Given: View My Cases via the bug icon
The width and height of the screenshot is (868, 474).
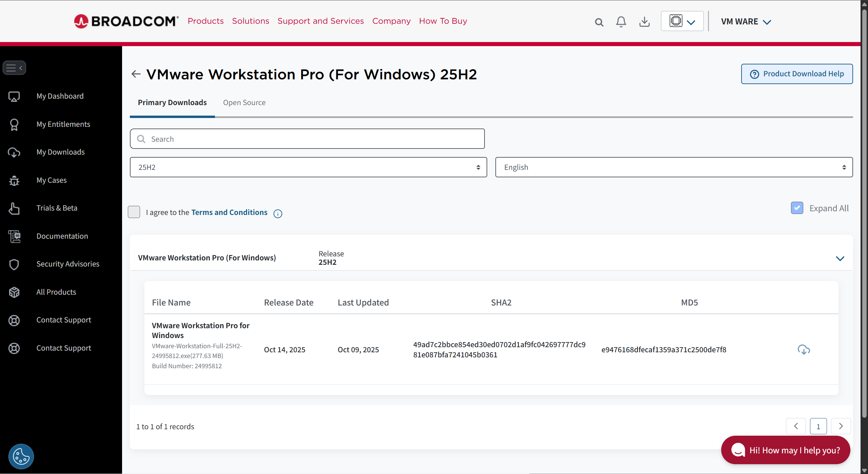Looking at the screenshot, I should point(51,180).
